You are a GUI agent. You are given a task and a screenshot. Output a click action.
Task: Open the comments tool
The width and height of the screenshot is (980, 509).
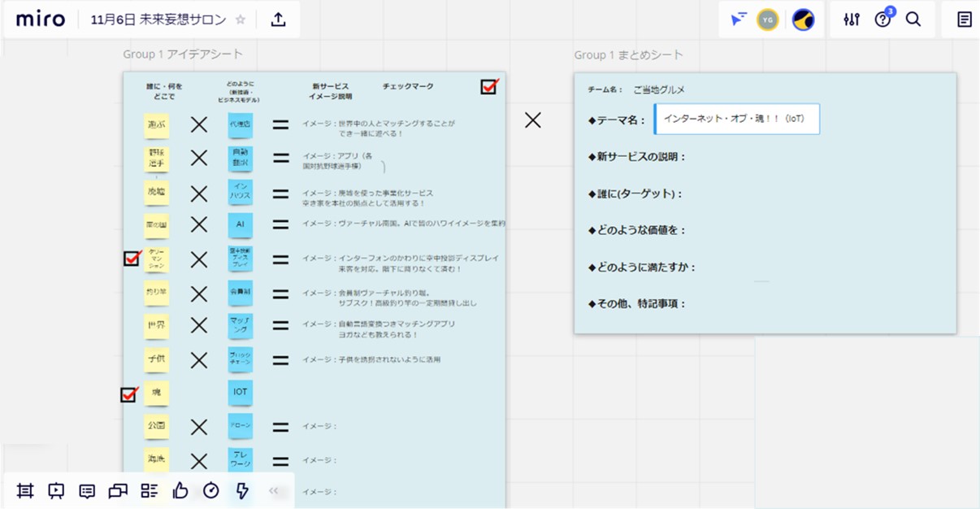point(86,490)
